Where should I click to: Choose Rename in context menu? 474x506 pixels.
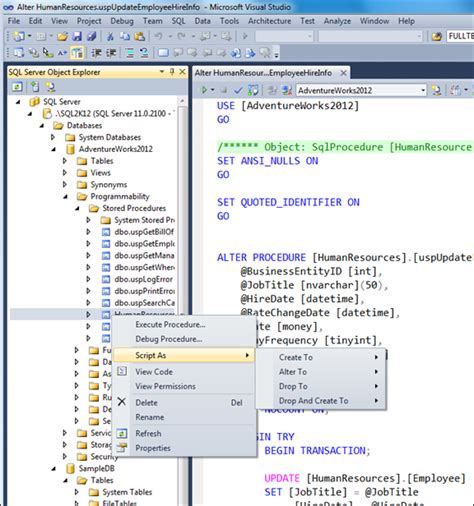[x=184, y=417]
